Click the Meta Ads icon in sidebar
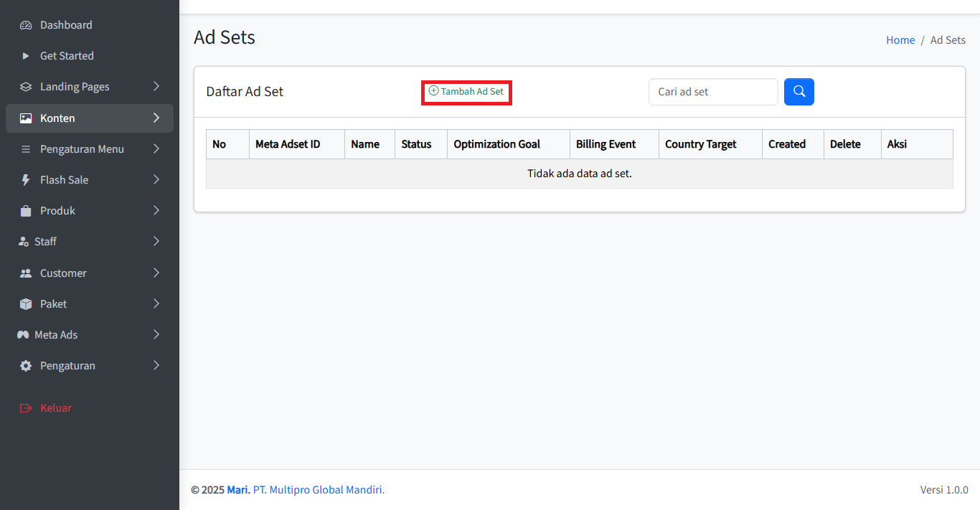The width and height of the screenshot is (980, 510). coord(23,335)
